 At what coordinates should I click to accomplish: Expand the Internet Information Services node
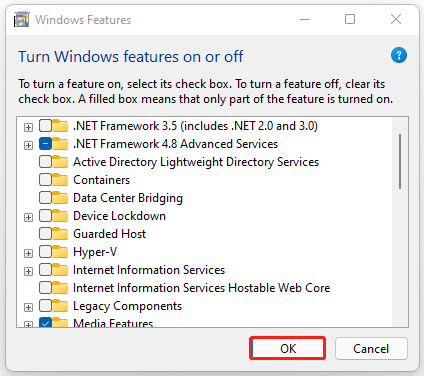[28, 271]
